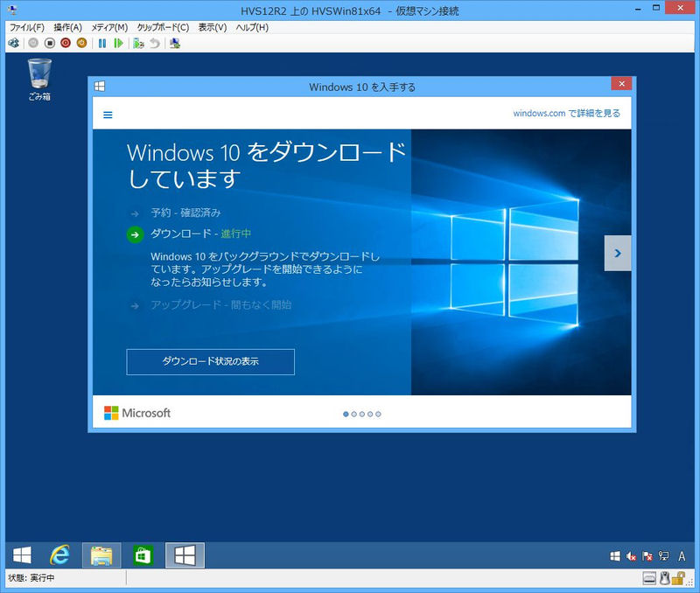This screenshot has width=700, height=593.
Task: Select the fifth page indicator dot
Action: (x=378, y=414)
